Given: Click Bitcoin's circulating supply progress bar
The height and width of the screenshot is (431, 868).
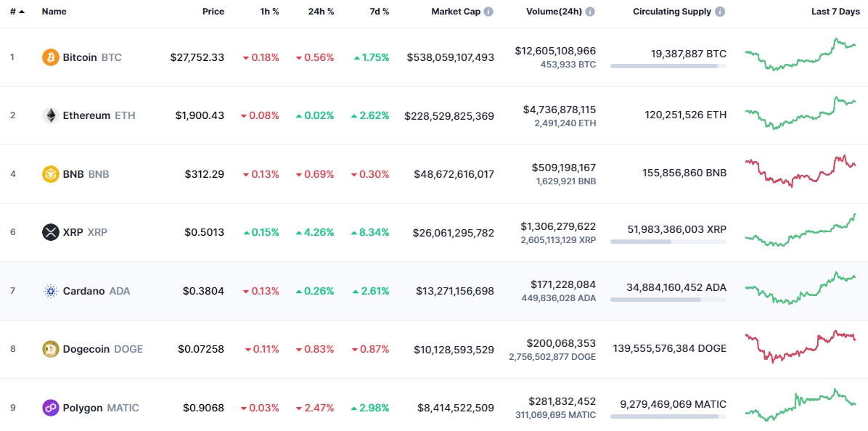Looking at the screenshot, I should click(668, 66).
